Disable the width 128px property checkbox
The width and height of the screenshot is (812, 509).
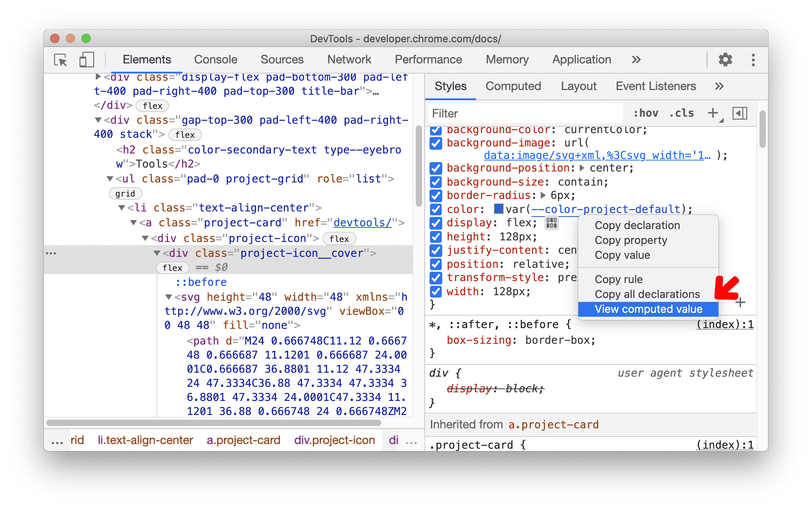[x=437, y=291]
